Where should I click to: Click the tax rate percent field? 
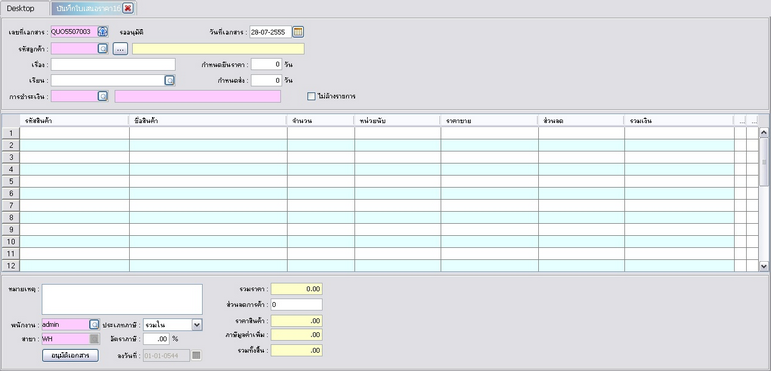tap(156, 339)
